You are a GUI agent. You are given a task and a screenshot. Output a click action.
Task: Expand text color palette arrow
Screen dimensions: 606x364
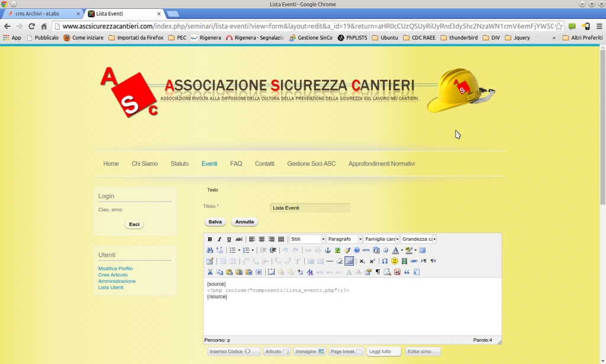click(x=402, y=250)
